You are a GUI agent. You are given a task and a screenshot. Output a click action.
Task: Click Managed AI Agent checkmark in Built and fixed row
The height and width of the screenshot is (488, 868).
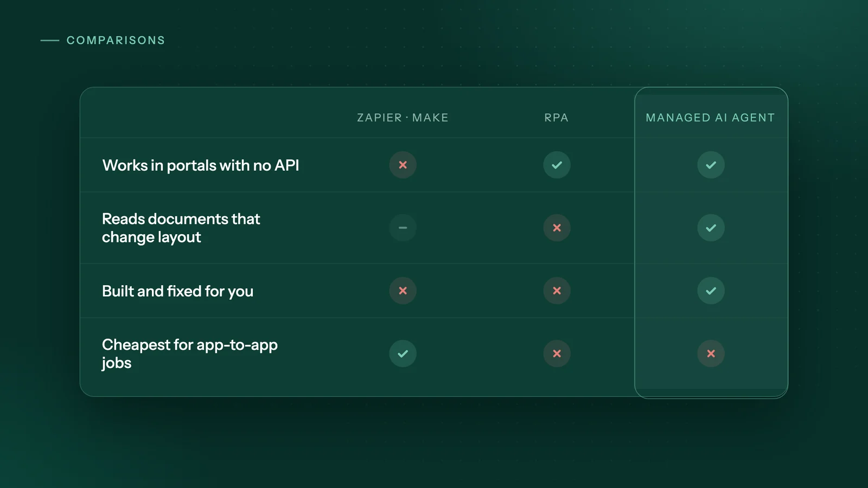(x=711, y=291)
